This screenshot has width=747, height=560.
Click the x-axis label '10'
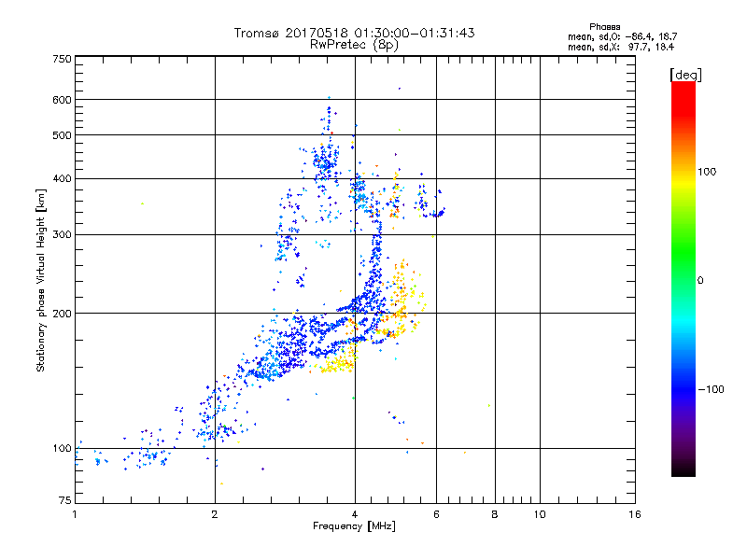coord(540,514)
